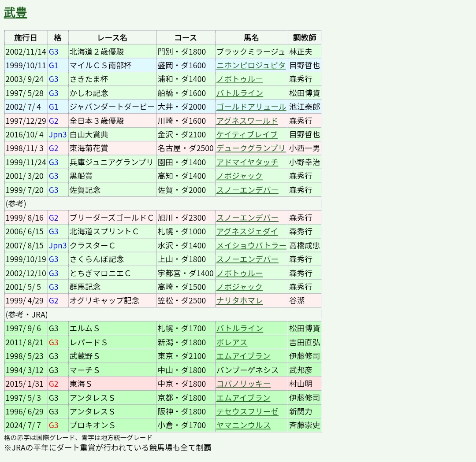Click the アグネスジェダイ horse link
Viewport: 476px width, 462px height.
point(247,232)
